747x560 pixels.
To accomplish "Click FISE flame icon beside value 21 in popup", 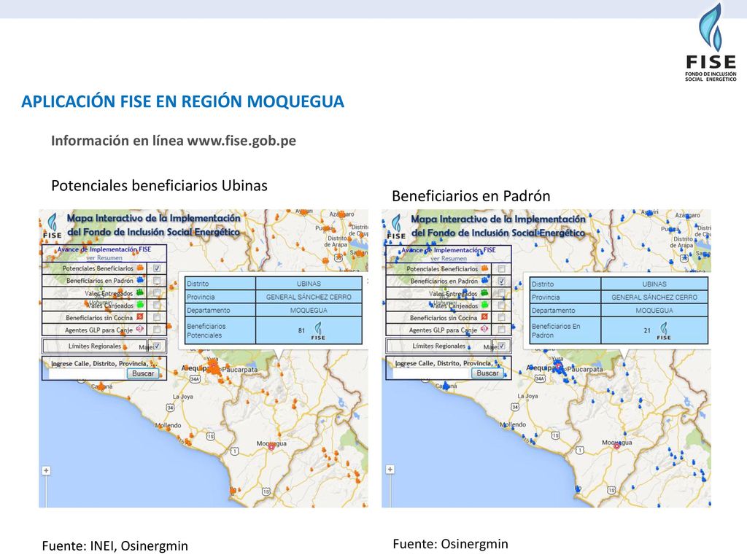I will 664,331.
